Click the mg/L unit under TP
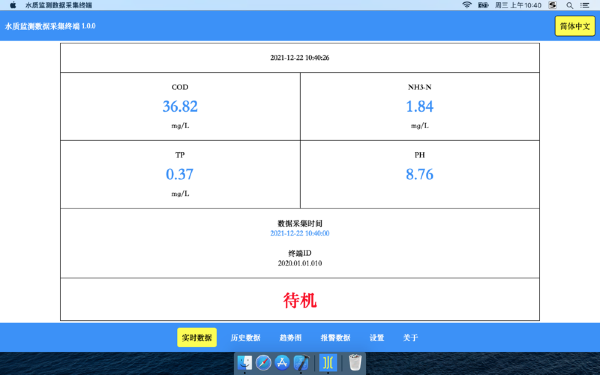This screenshot has width=600, height=375. point(180,194)
